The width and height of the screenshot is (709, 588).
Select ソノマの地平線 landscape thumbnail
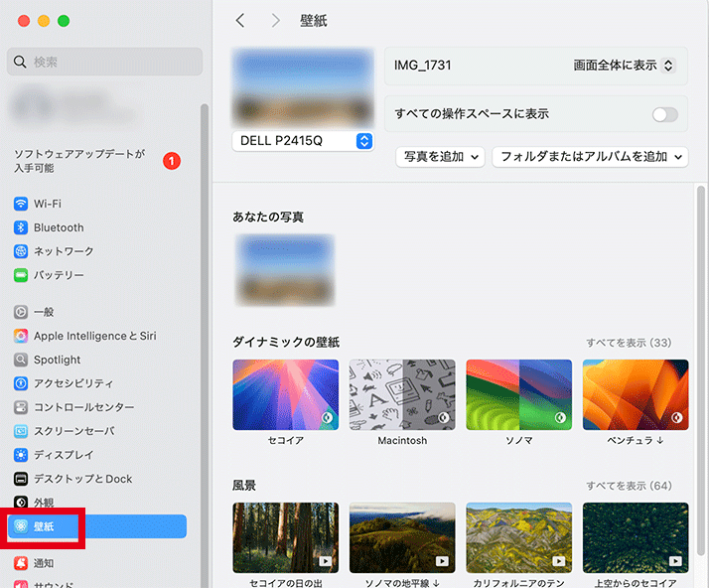coord(402,537)
